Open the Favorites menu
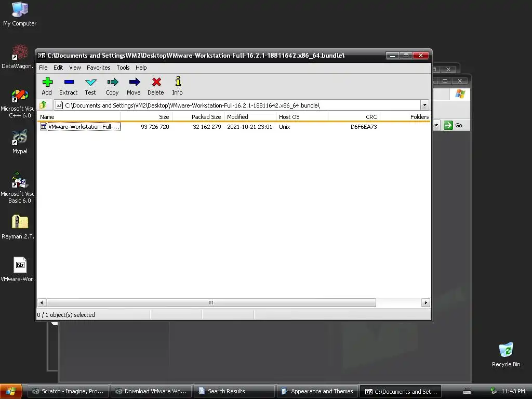The width and height of the screenshot is (532, 399). pyautogui.click(x=98, y=68)
